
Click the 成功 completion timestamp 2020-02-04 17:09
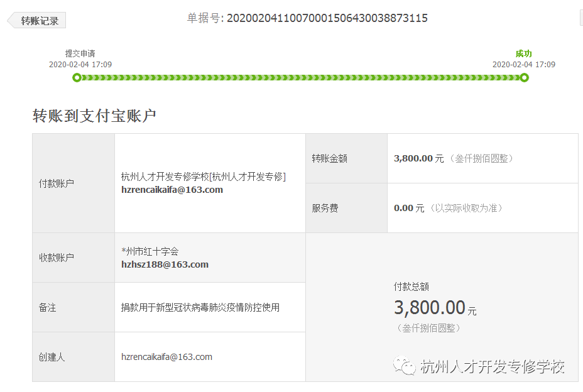[x=524, y=64]
